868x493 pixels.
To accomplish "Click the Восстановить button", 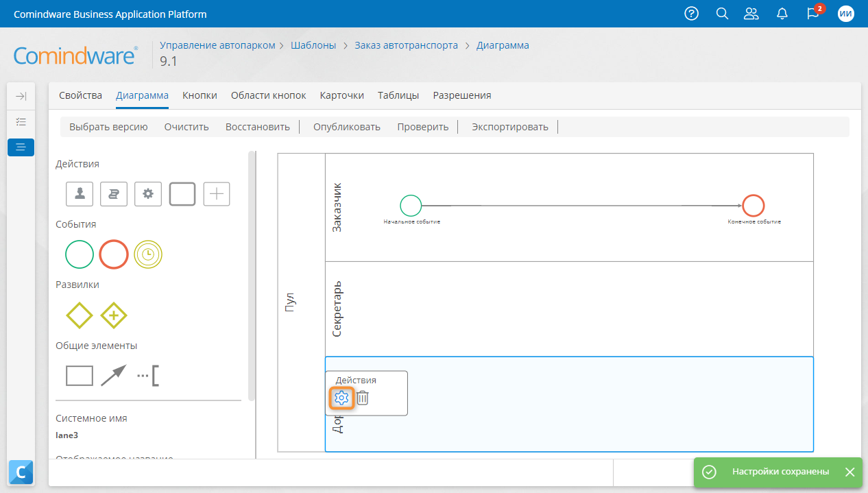I will [258, 127].
